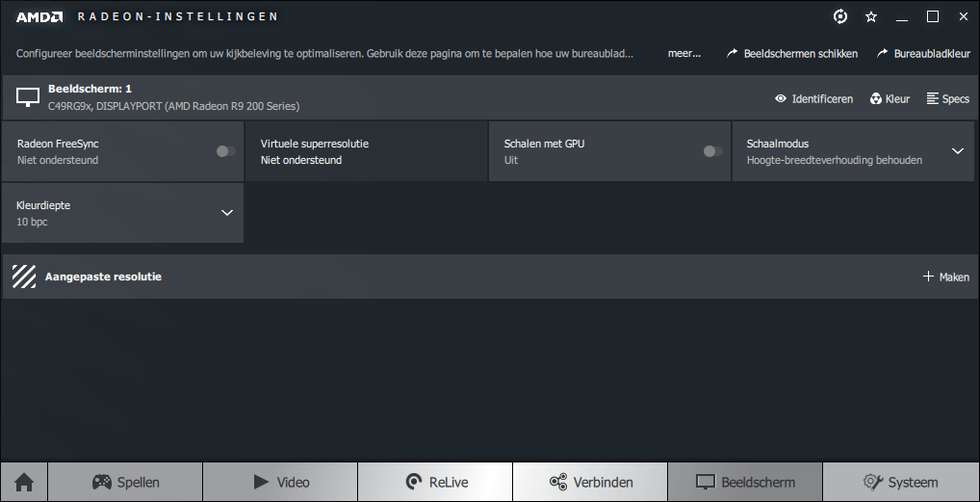Click the Aangepaste resolutie heading
Viewport: 980px width, 502px height.
[103, 276]
